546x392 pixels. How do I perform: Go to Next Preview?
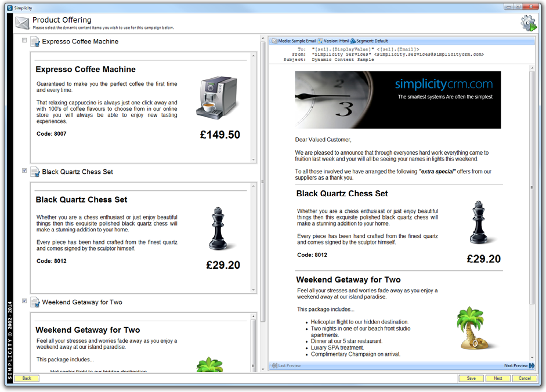519,365
